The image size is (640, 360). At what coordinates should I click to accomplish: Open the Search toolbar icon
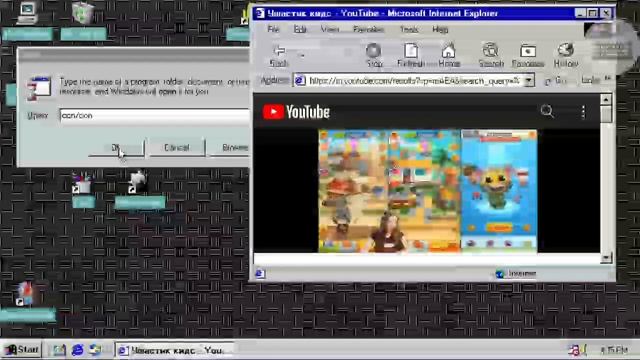(x=491, y=56)
